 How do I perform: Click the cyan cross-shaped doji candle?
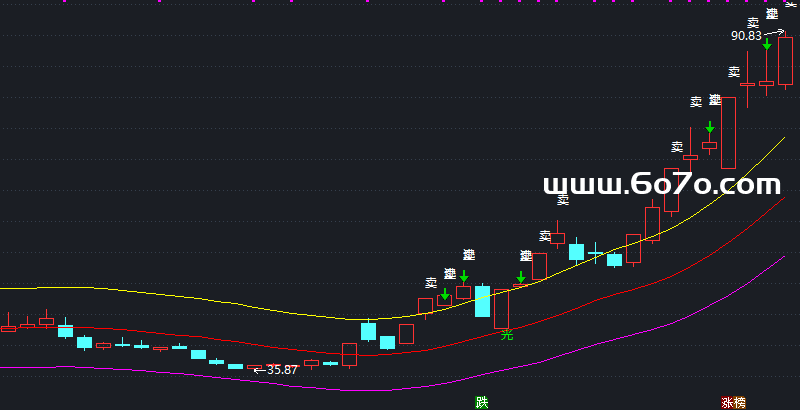[x=596, y=250]
